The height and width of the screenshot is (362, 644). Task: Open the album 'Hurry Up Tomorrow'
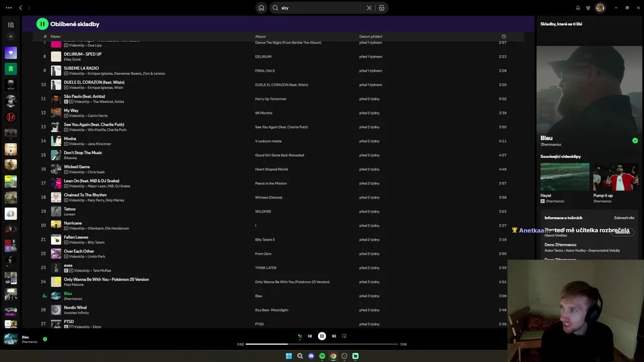(271, 99)
